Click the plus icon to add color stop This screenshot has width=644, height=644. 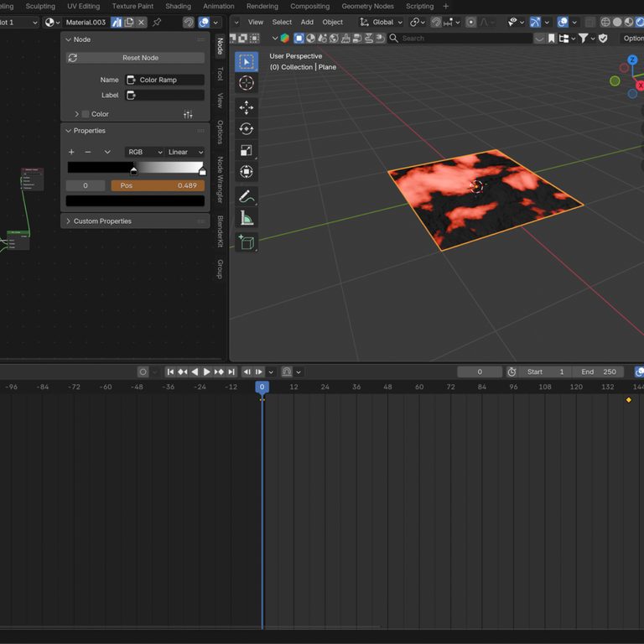point(71,152)
